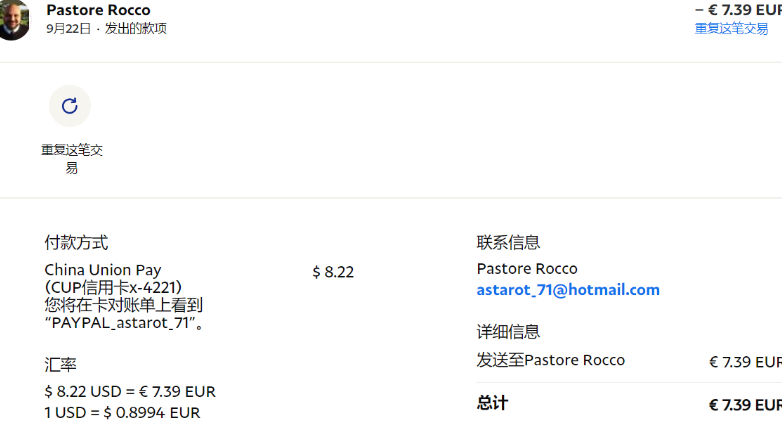
Task: Open email link astarot_71@hotmail.com
Action: [568, 290]
